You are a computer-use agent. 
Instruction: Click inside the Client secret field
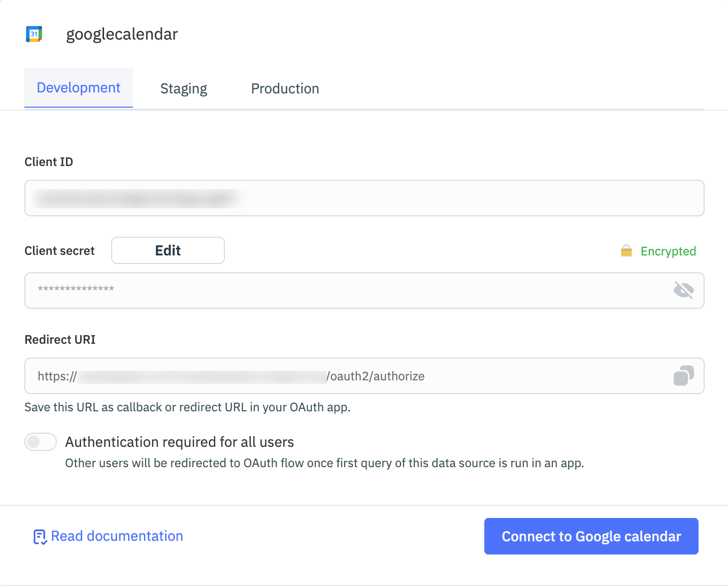coord(345,290)
